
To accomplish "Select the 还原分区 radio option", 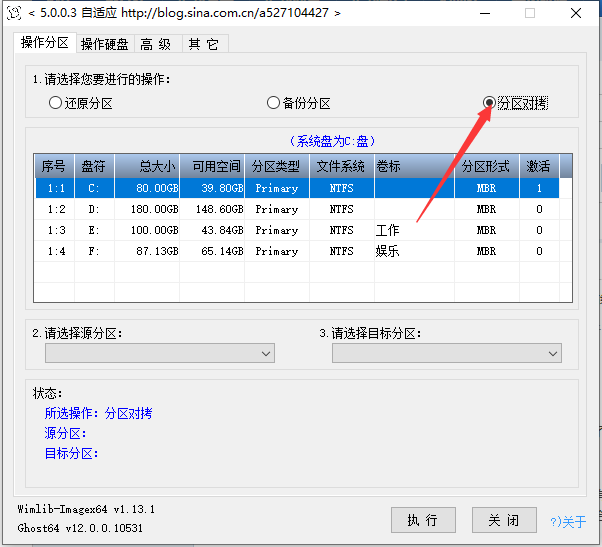I will pyautogui.click(x=55, y=103).
